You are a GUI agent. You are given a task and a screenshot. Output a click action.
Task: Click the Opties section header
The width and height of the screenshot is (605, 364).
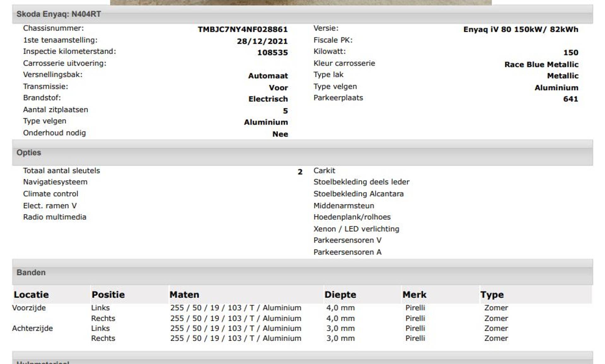[29, 153]
